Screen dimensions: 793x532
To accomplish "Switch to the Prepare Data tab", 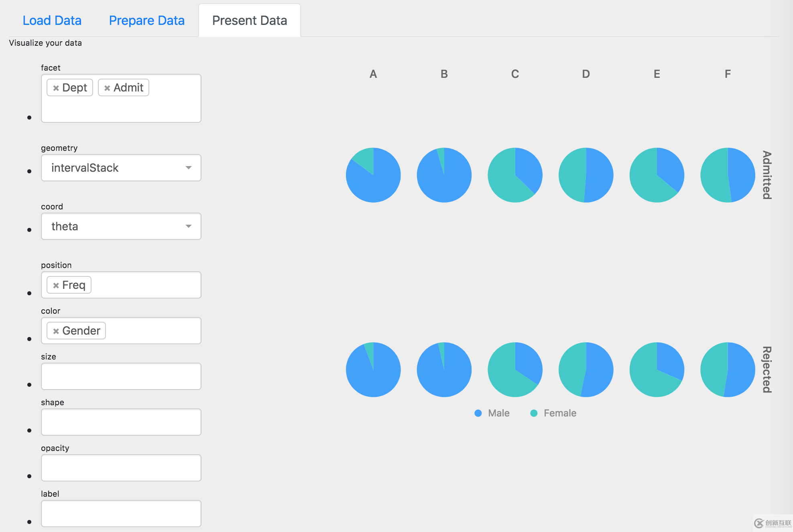I will click(x=146, y=20).
